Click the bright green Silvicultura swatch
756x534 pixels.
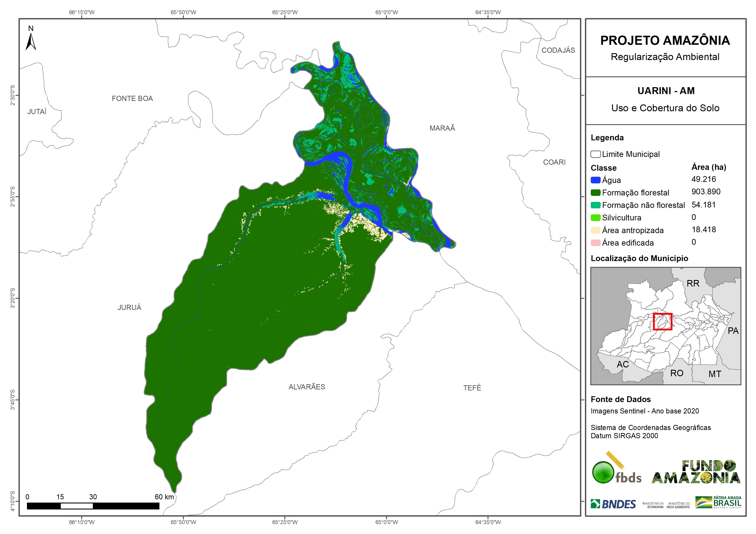[x=595, y=217]
